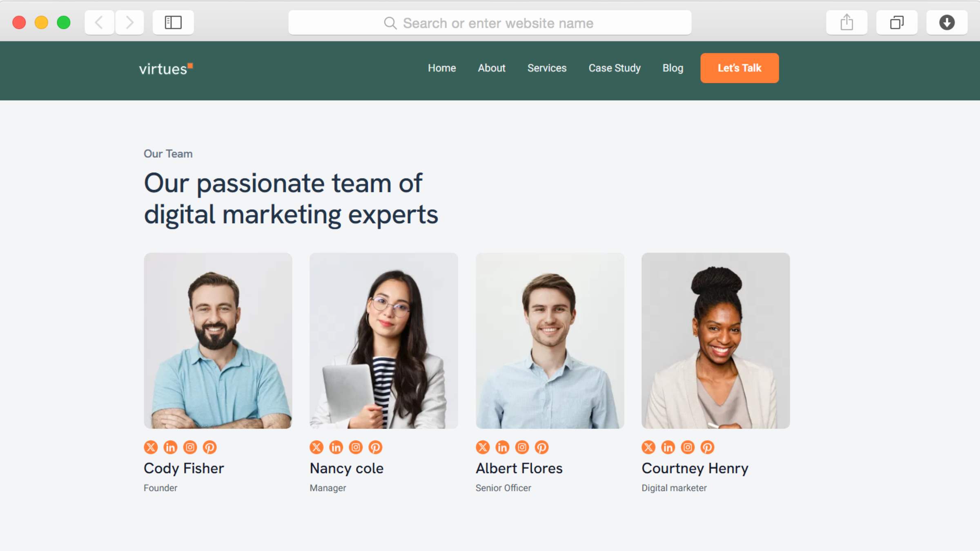Open Courtney Henry's Instagram icon
This screenshot has height=551, width=980.
tap(688, 447)
